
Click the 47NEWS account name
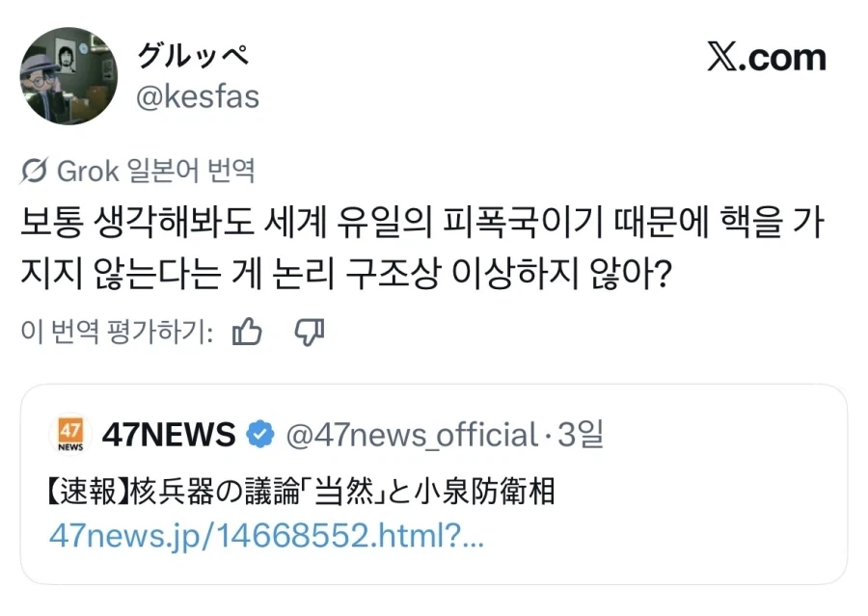[169, 435]
